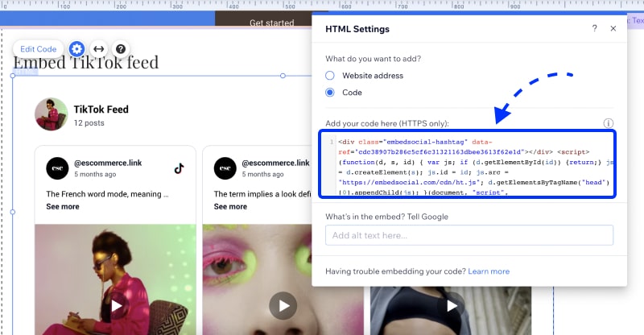
Task: Click the stretch width arrows icon
Action: pyautogui.click(x=98, y=49)
